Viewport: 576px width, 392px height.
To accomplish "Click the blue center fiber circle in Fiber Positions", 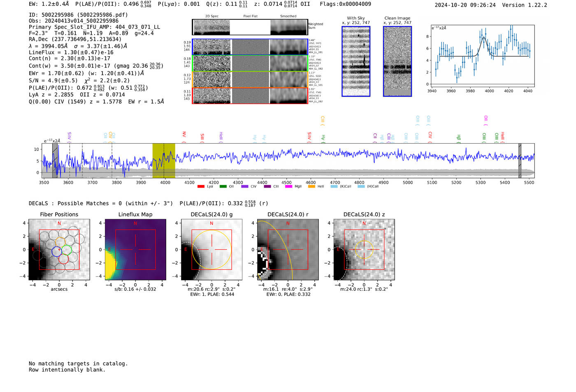I will [57, 251].
